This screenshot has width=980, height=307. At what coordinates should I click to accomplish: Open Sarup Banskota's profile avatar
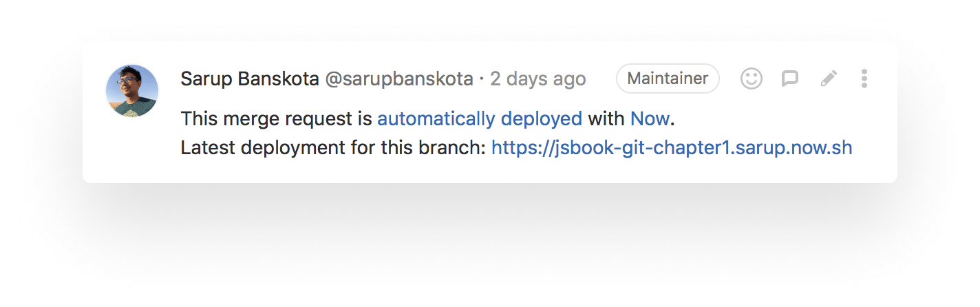tap(132, 91)
